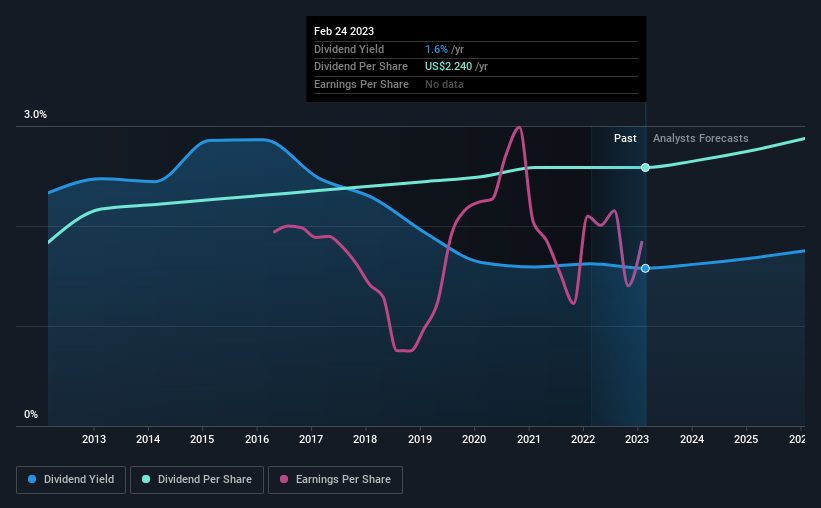Image resolution: width=821 pixels, height=508 pixels.
Task: Click the Past section label
Action: [625, 138]
